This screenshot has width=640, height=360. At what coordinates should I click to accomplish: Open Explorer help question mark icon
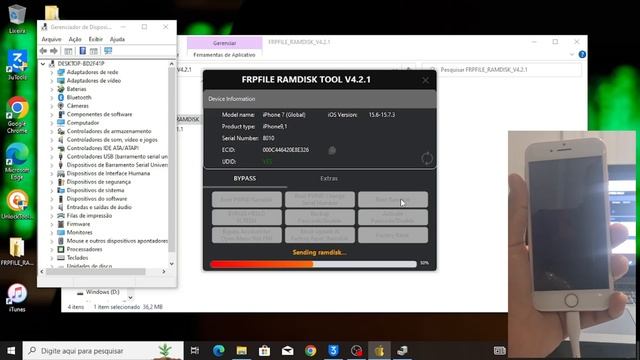tap(582, 54)
